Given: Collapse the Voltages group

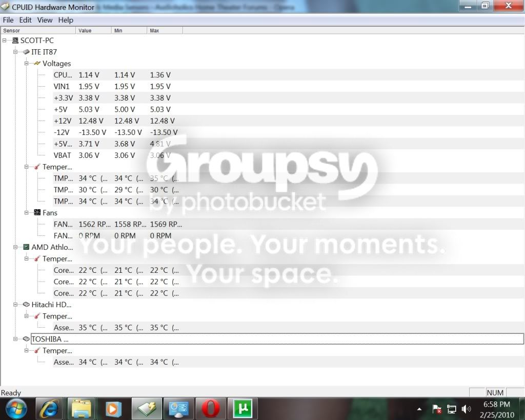Looking at the screenshot, I should click(27, 63).
